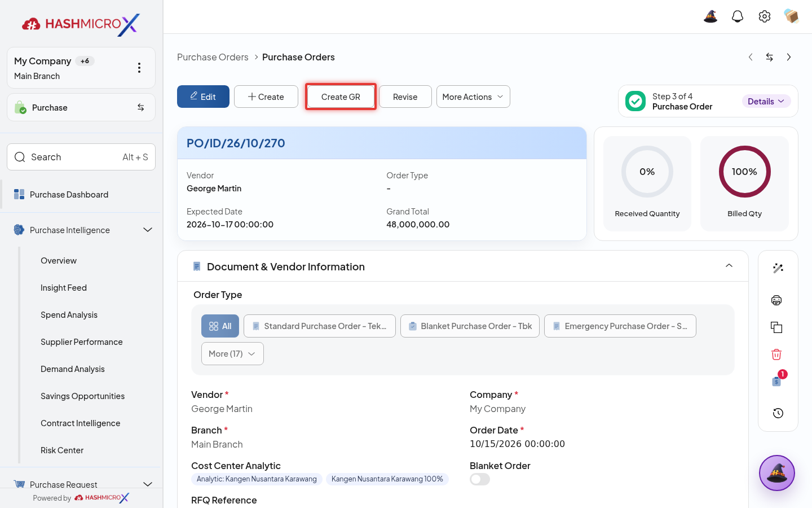This screenshot has width=812, height=508.
Task: Click the red trash delete icon
Action: 776,354
